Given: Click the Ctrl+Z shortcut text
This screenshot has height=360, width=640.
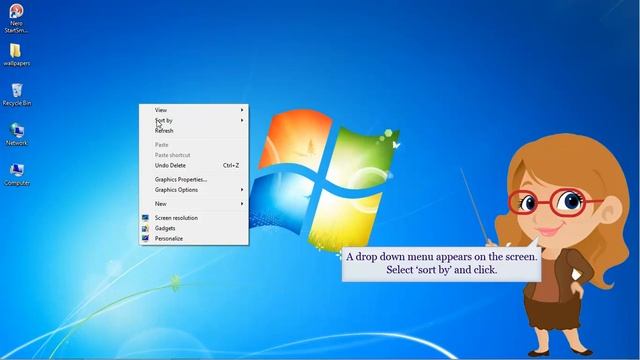Looking at the screenshot, I should (x=231, y=165).
